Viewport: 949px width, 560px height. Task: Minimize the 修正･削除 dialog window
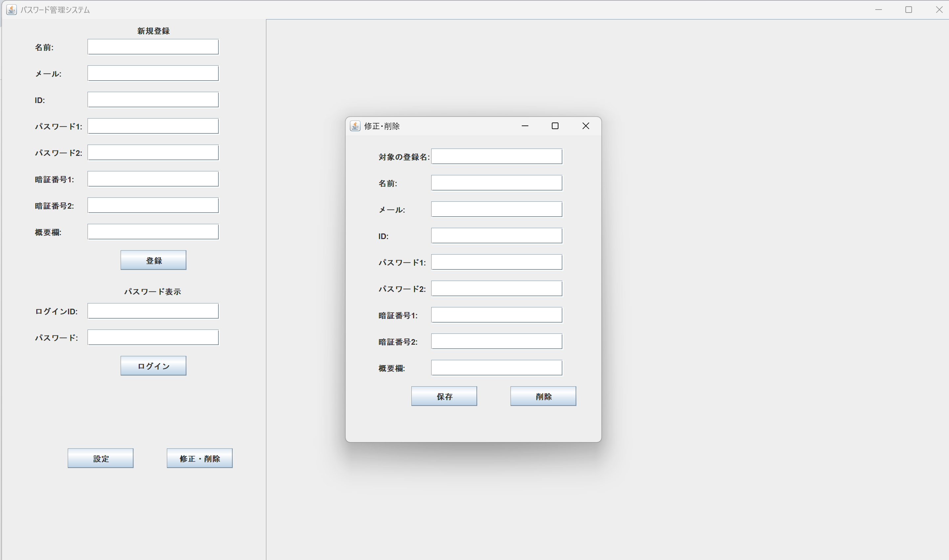524,126
